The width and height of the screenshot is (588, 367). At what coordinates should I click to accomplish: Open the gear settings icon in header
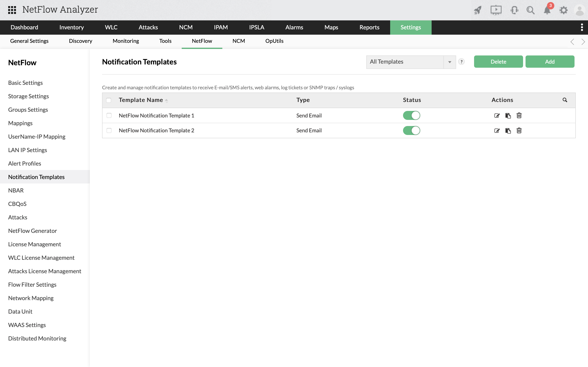[563, 10]
